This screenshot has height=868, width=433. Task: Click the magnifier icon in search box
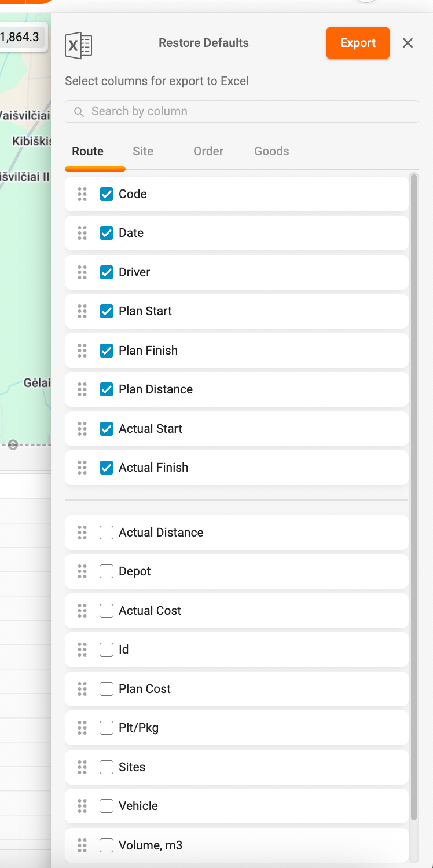79,112
